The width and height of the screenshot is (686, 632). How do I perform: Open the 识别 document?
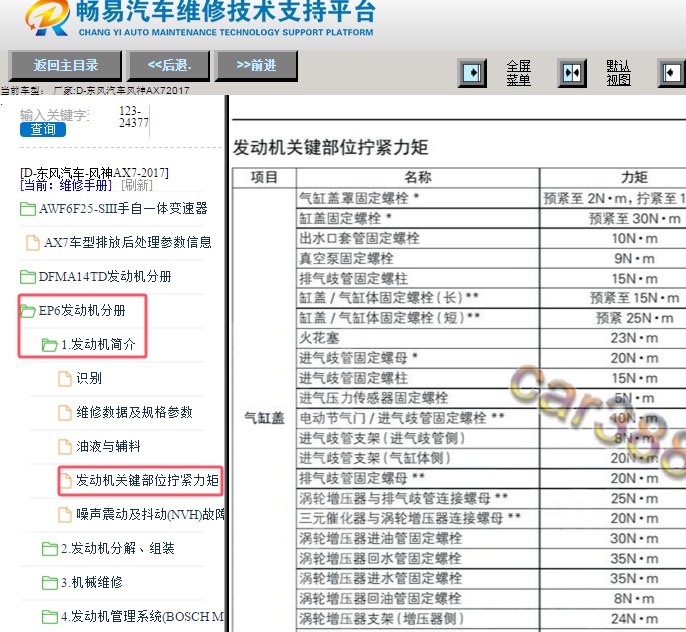pos(89,378)
